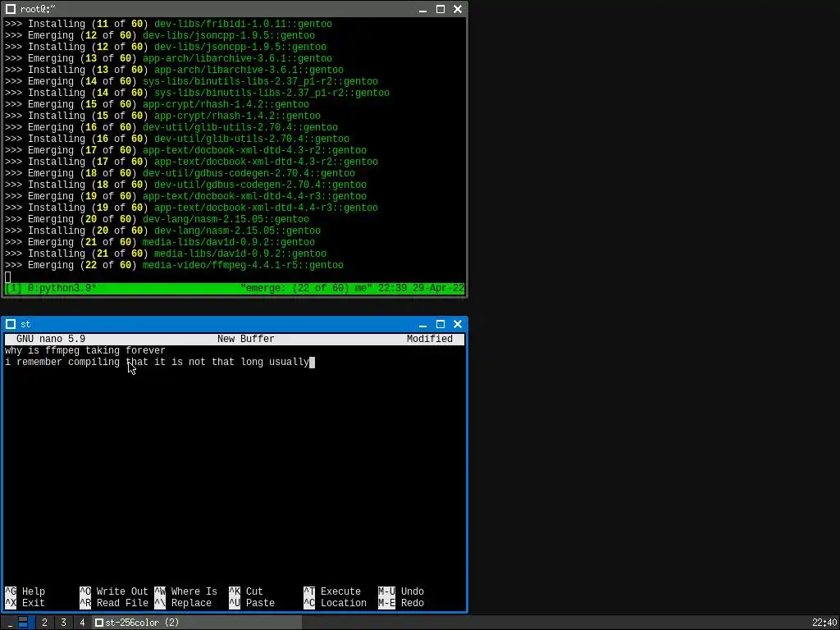Screen dimensions: 840x630
Task: Select the active workspace layout icon
Action: (x=23, y=623)
